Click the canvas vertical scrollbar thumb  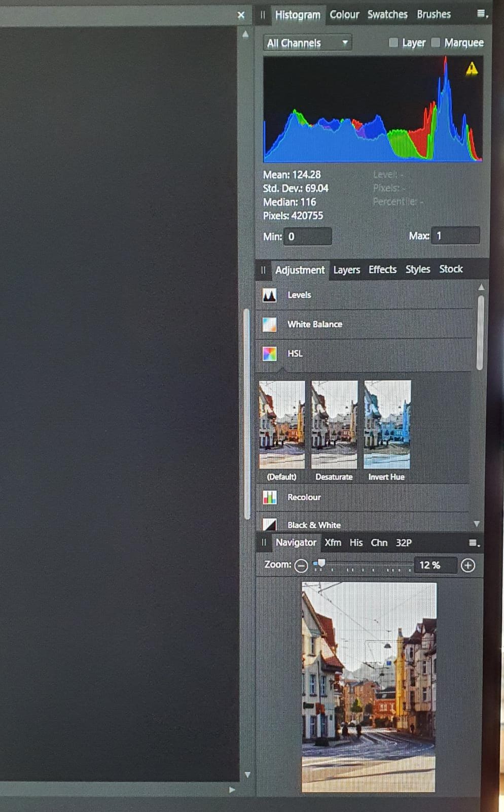pyautogui.click(x=247, y=414)
